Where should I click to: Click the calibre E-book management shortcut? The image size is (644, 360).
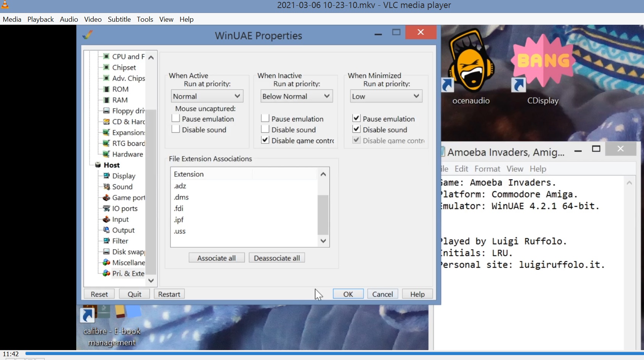click(112, 326)
